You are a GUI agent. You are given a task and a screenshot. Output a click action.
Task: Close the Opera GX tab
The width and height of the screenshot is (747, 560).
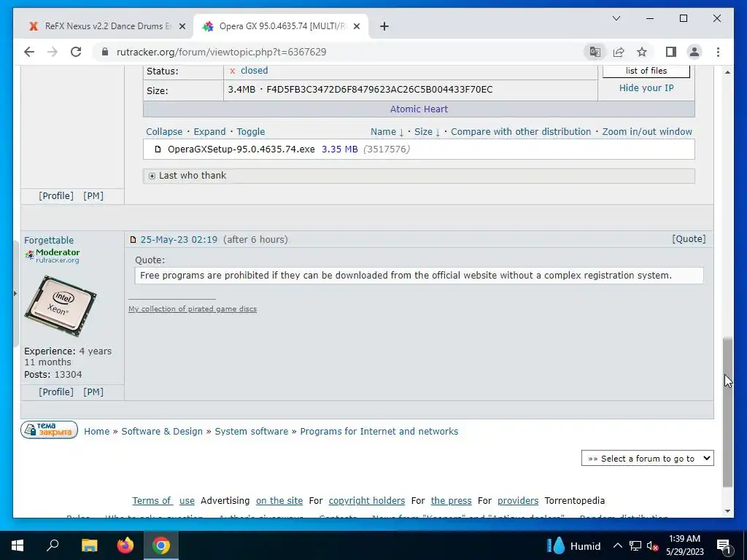coord(357,26)
